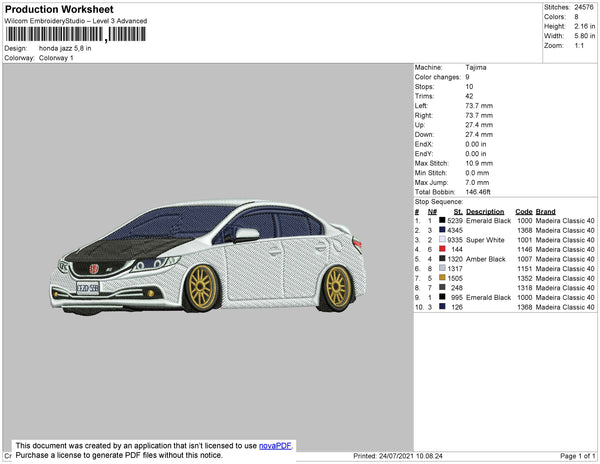Click the Brand column header
The width and height of the screenshot is (600, 464).
pyautogui.click(x=546, y=212)
